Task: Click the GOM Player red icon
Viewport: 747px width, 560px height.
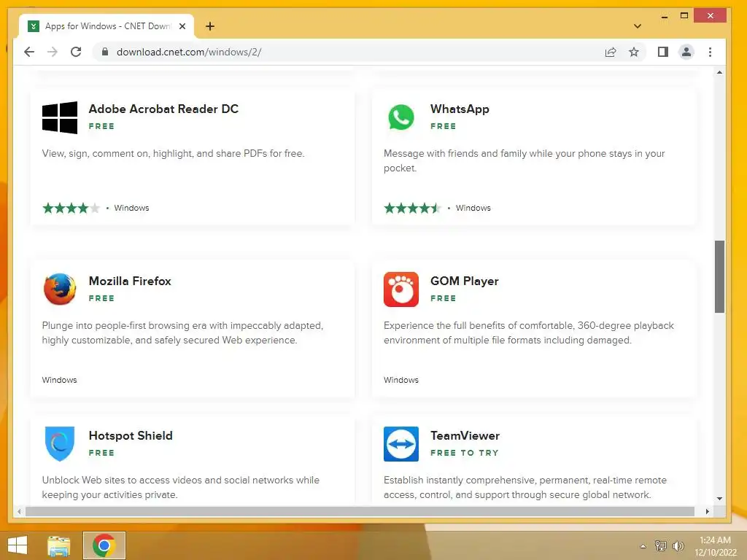Action: tap(401, 289)
